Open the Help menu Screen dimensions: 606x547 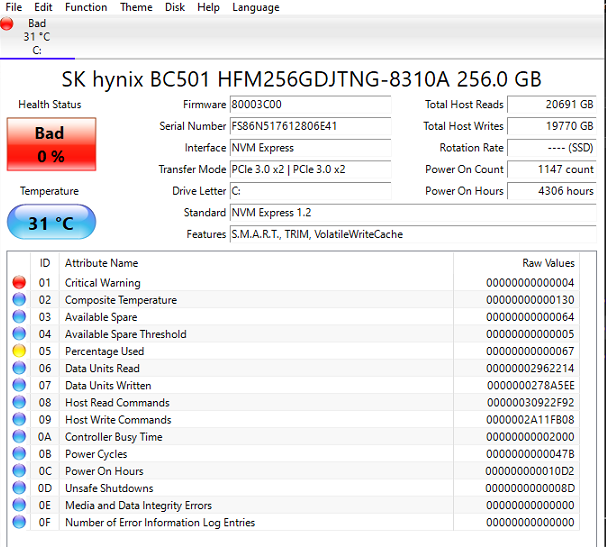[x=208, y=7]
